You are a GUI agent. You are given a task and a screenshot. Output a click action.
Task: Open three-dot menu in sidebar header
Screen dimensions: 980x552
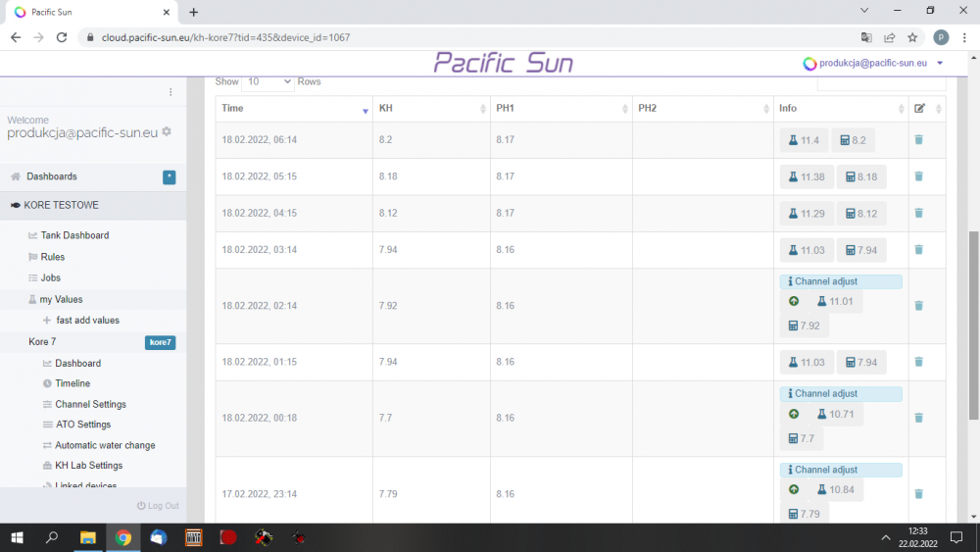click(171, 92)
